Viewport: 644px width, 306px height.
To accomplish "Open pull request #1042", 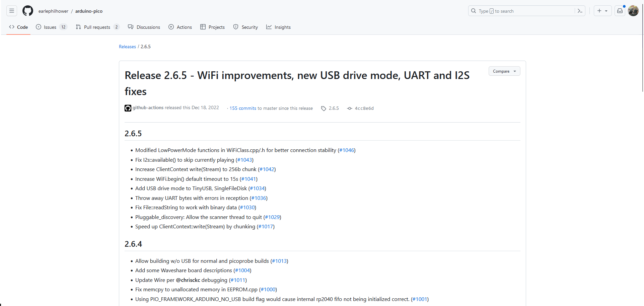I will point(267,169).
